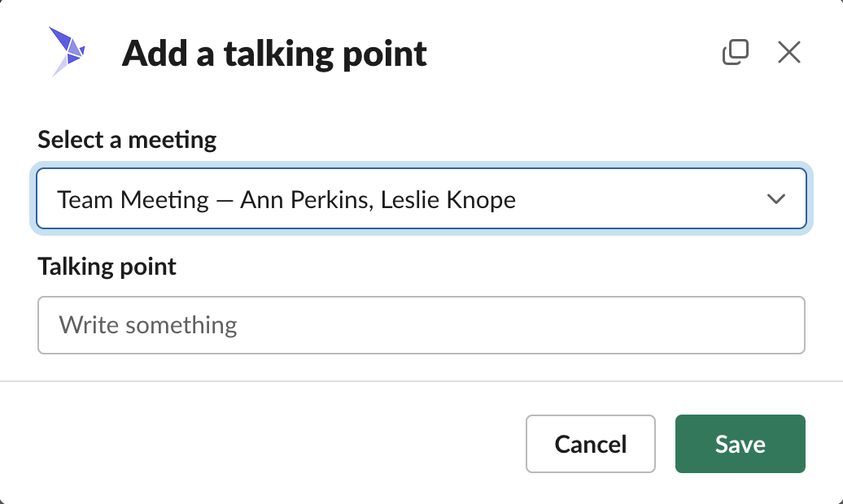
Task: Place cursor in the talking point input
Action: pyautogui.click(x=421, y=325)
